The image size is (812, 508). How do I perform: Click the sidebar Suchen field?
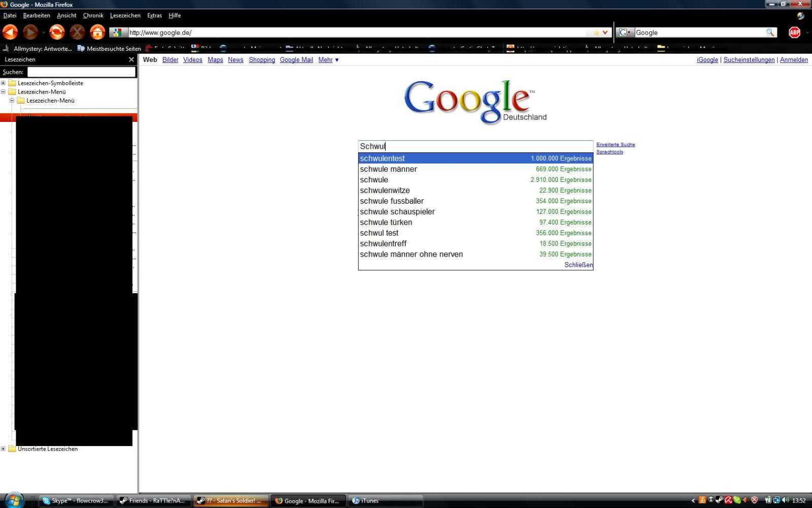point(81,72)
